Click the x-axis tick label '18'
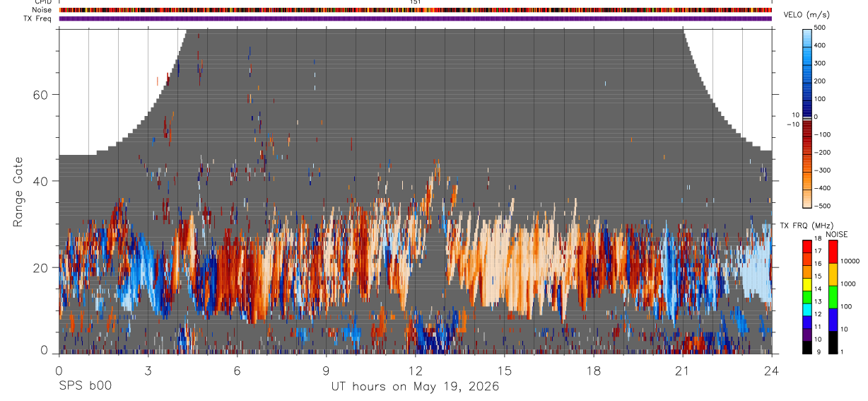This screenshot has width=868, height=401. [593, 371]
